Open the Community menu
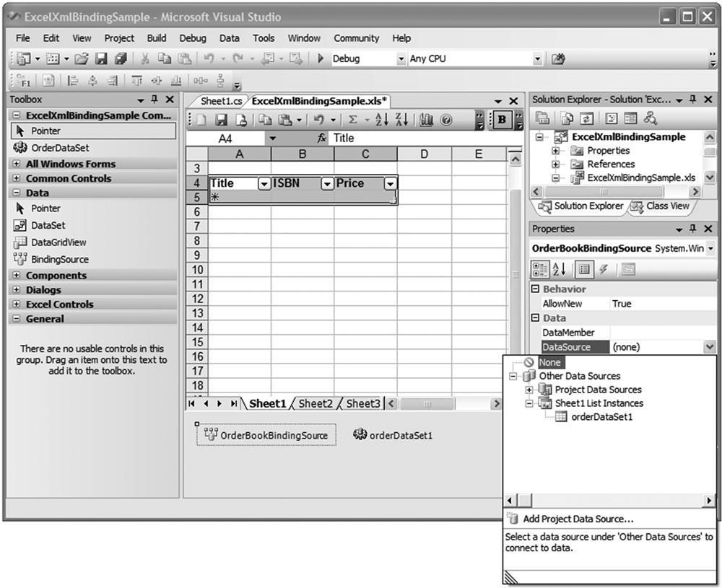722x588 pixels. pos(357,38)
